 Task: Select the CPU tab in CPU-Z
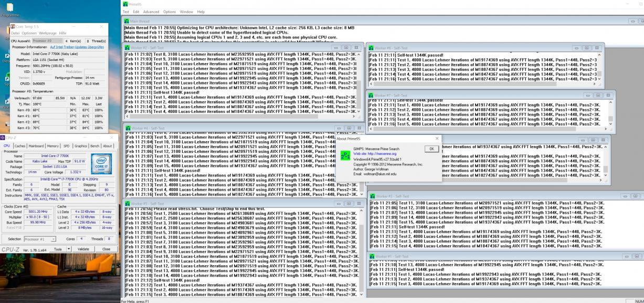coord(7,146)
